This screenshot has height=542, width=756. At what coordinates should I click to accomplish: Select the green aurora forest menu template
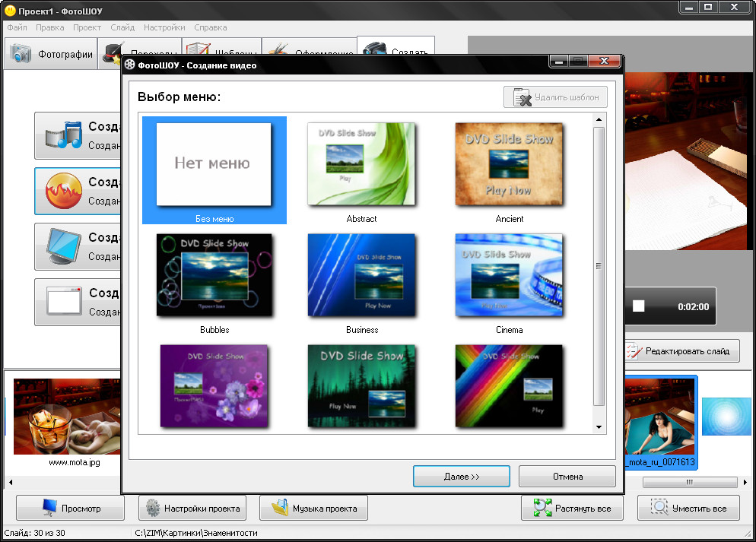(x=361, y=386)
